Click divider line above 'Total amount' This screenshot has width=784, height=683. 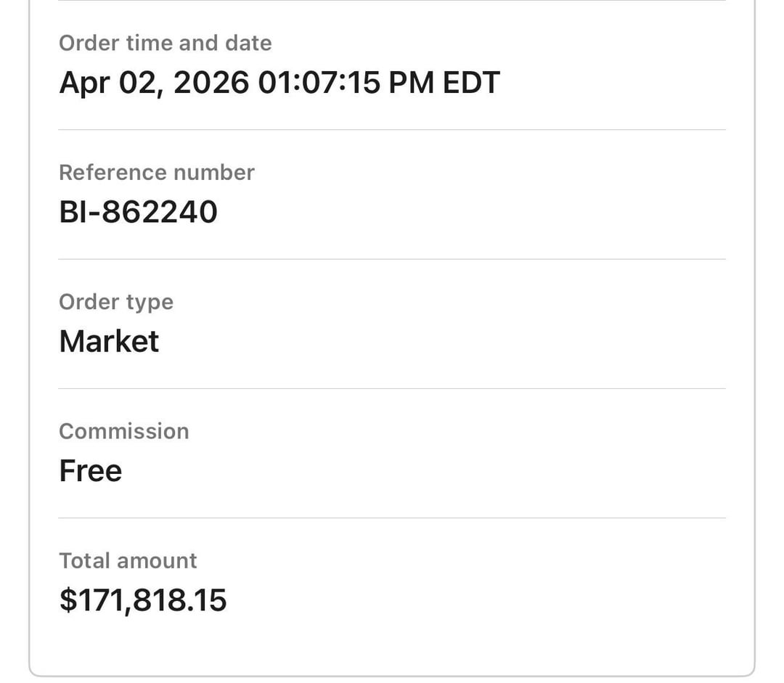(x=392, y=518)
